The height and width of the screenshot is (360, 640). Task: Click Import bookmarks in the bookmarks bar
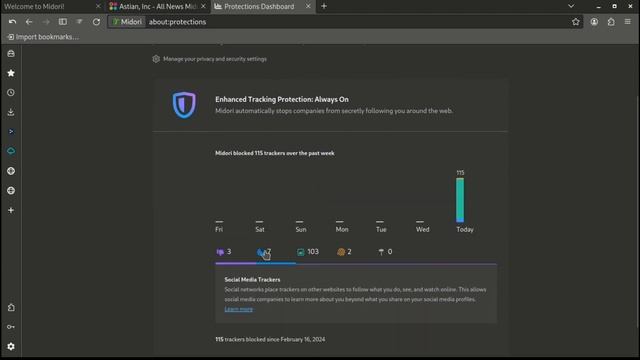click(43, 37)
